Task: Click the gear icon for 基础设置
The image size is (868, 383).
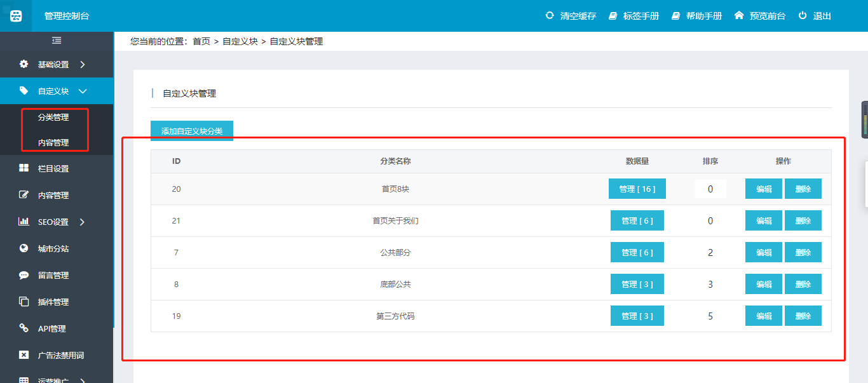Action: click(24, 64)
